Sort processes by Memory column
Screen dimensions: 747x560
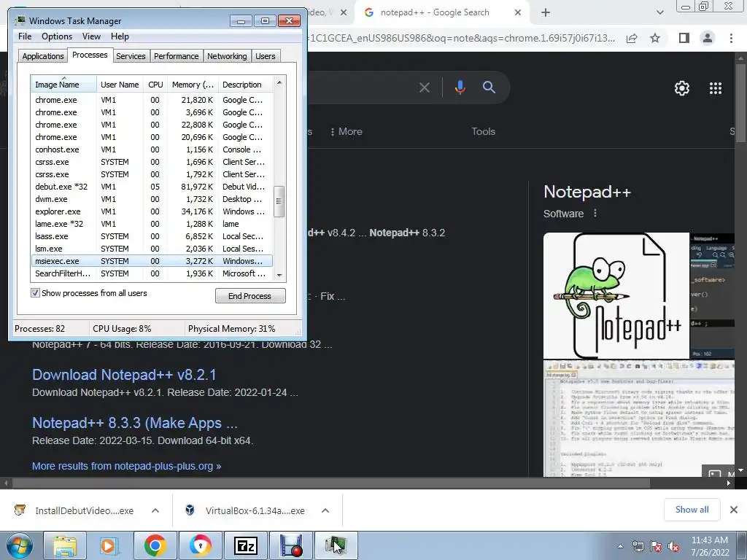pos(193,85)
